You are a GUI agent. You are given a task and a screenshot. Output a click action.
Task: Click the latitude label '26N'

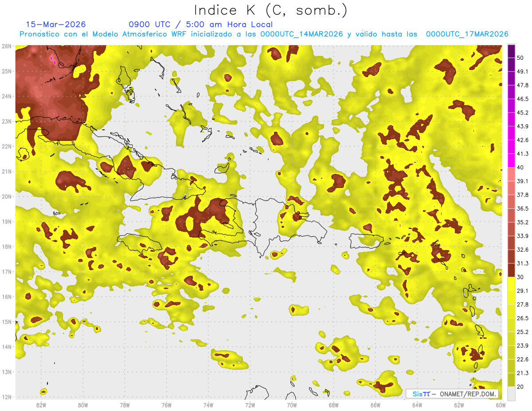pyautogui.click(x=7, y=46)
